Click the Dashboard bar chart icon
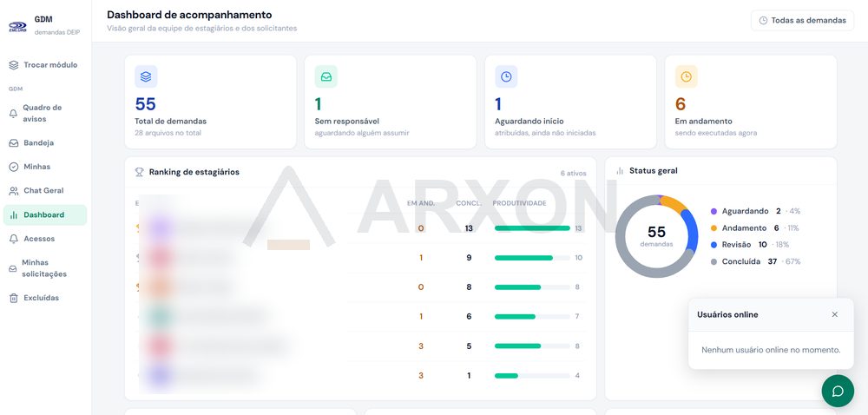This screenshot has width=868, height=415. 14,214
